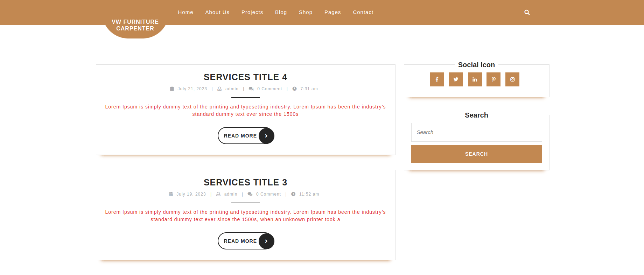Open the Services Title 3 post heading
Viewport: 644px width, 275px height.
point(245,182)
